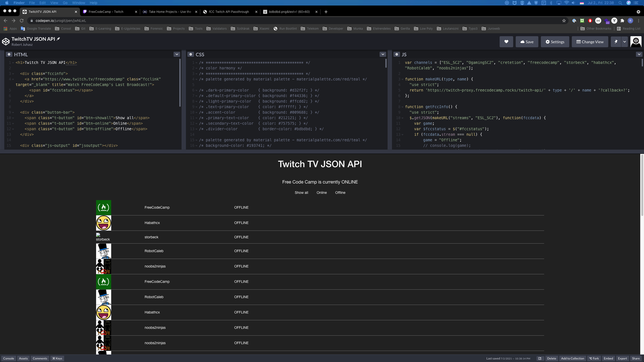Open the Window menu

[x=78, y=3]
